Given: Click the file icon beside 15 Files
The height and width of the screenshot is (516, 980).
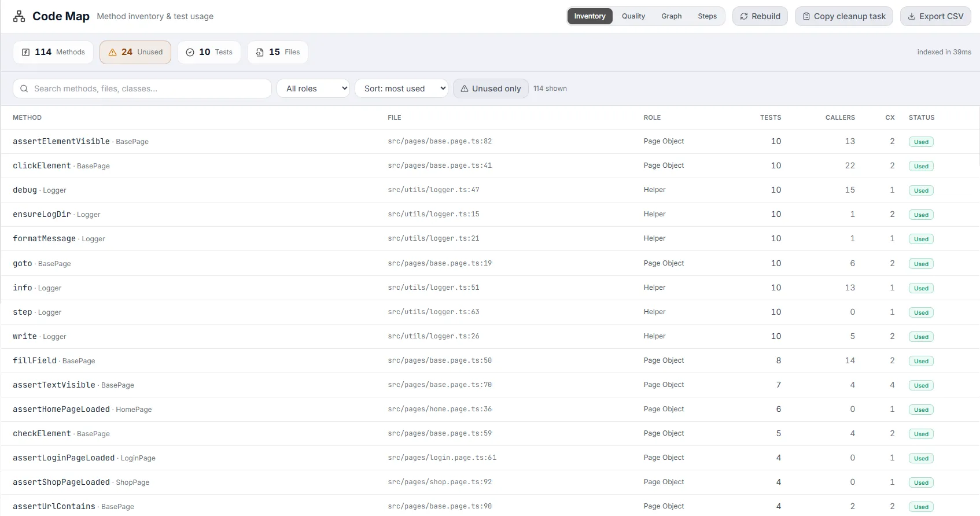Looking at the screenshot, I should coord(260,52).
